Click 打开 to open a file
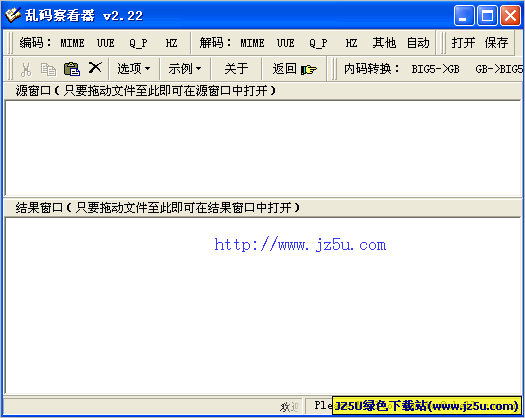The image size is (525, 418). [463, 43]
